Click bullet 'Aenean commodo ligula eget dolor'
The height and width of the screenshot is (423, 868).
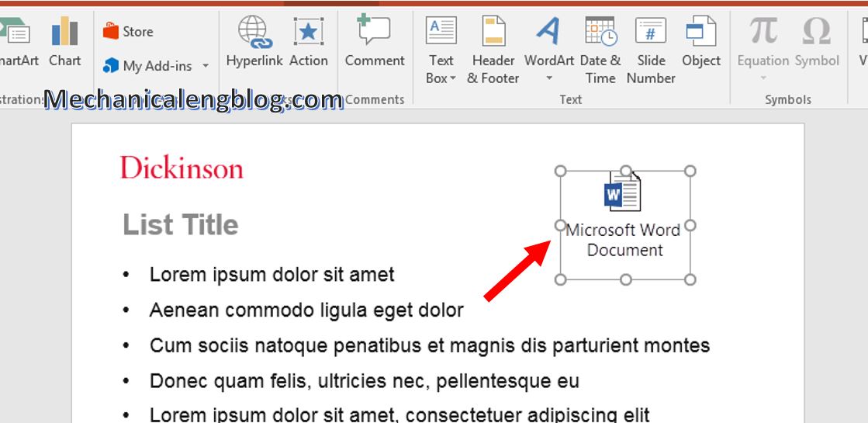click(x=306, y=310)
